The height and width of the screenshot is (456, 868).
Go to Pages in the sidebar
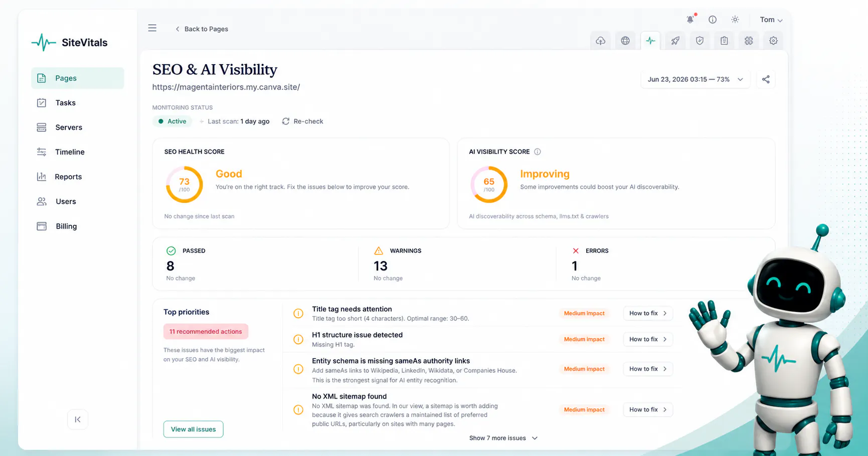pos(78,78)
